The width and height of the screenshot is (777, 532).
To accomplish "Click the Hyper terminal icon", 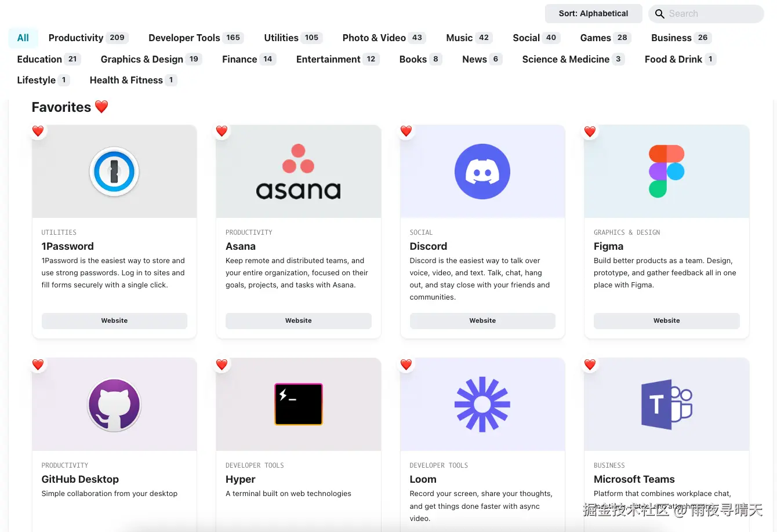I will (298, 405).
